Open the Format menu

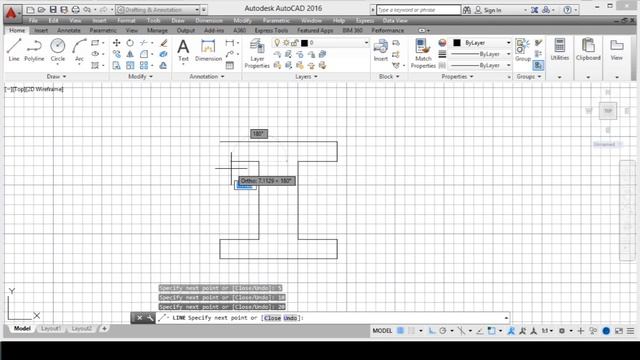tap(126, 20)
